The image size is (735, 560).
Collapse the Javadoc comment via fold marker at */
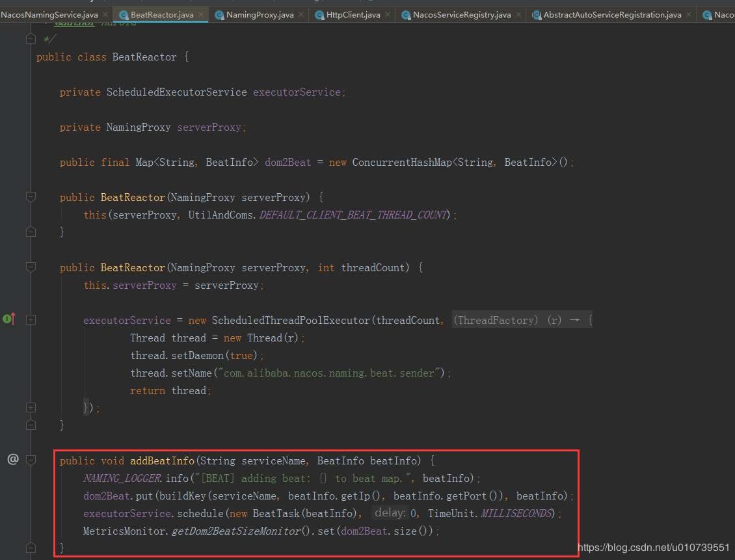point(31,39)
